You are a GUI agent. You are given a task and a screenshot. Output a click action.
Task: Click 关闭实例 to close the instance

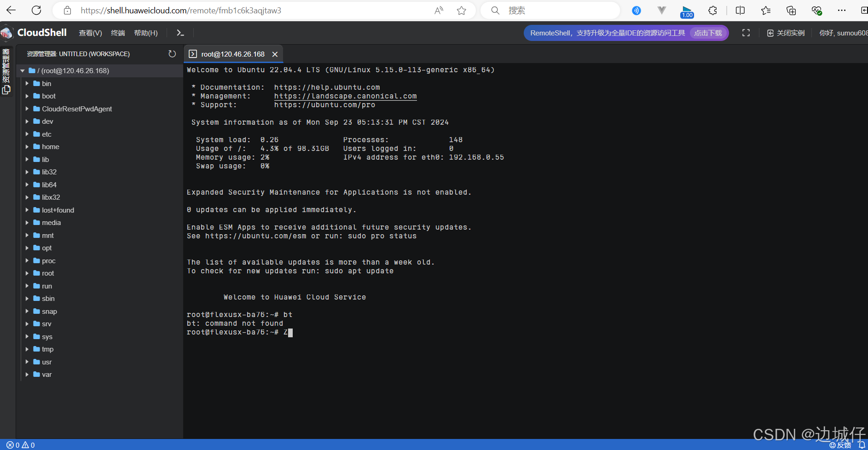(x=786, y=33)
